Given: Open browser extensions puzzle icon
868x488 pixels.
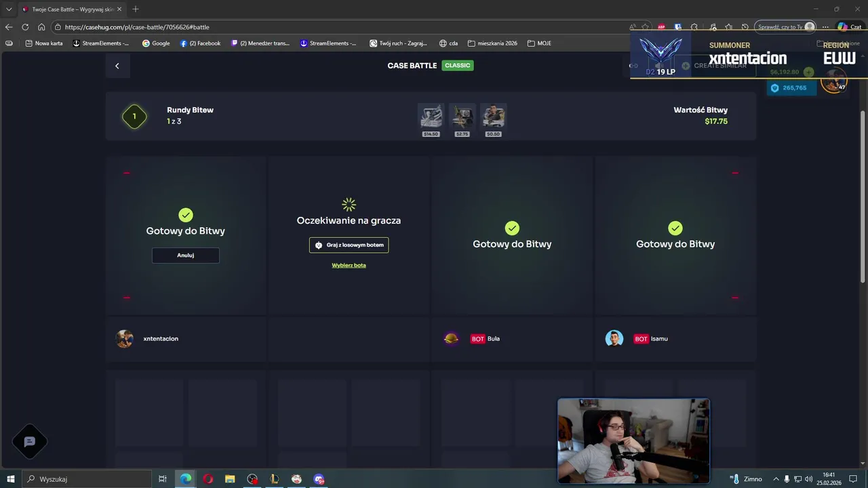Looking at the screenshot, I should click(694, 27).
